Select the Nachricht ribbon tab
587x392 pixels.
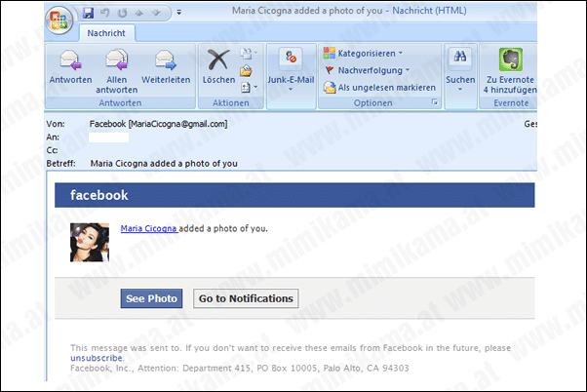(x=106, y=33)
